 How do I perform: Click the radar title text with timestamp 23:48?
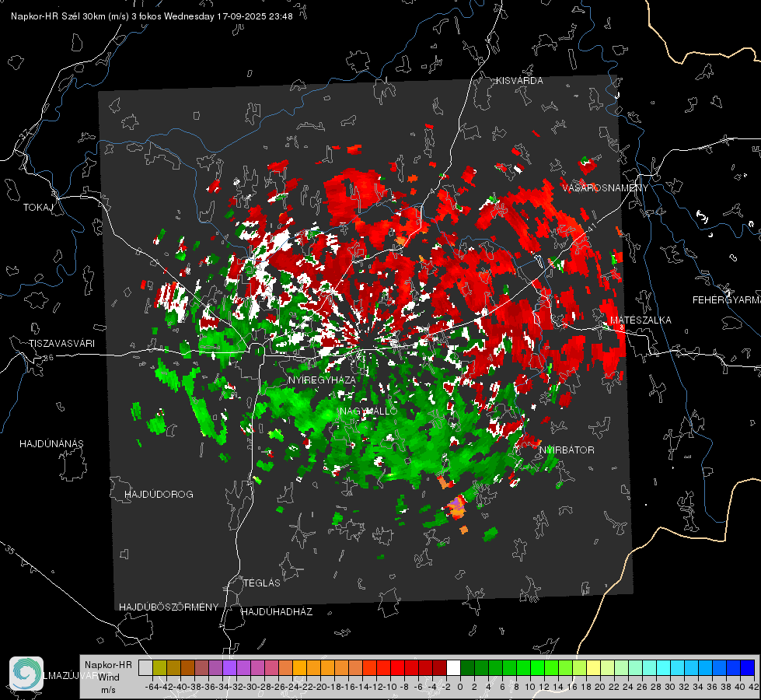[x=152, y=16]
